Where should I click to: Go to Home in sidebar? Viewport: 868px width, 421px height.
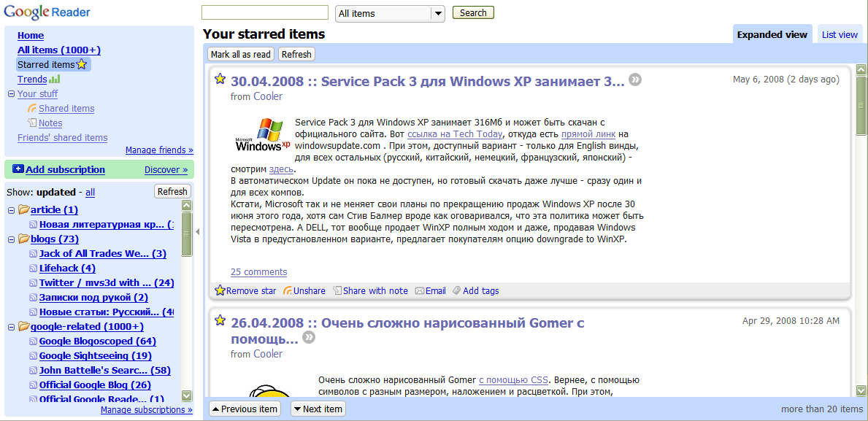(x=31, y=36)
